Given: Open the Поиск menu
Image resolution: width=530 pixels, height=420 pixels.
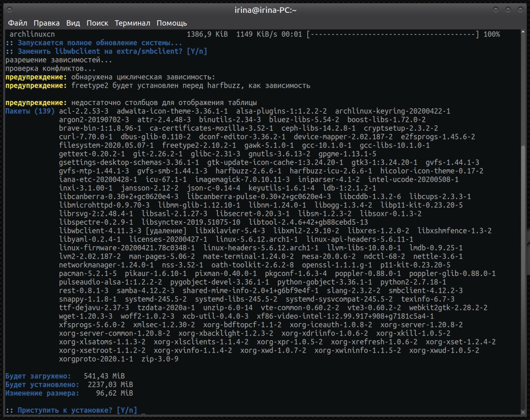Looking at the screenshot, I should pos(97,23).
